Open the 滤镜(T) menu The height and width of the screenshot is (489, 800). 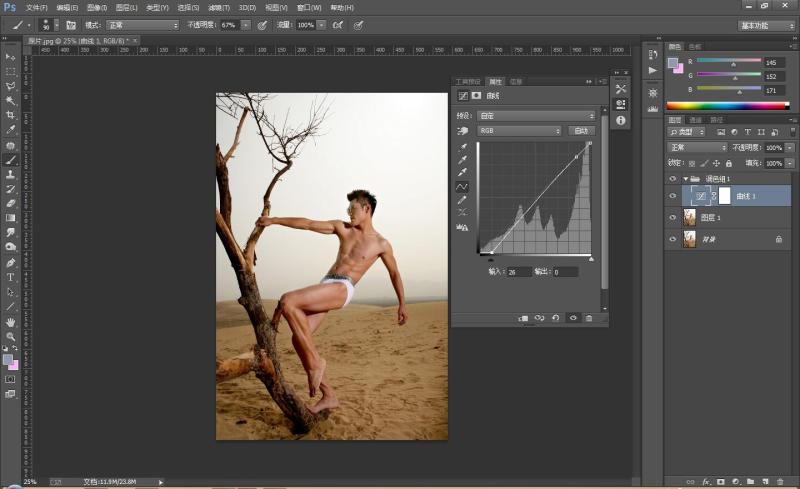[x=219, y=8]
